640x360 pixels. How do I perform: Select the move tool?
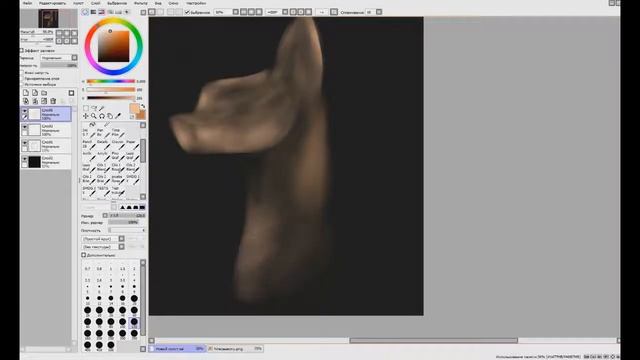pos(86,116)
